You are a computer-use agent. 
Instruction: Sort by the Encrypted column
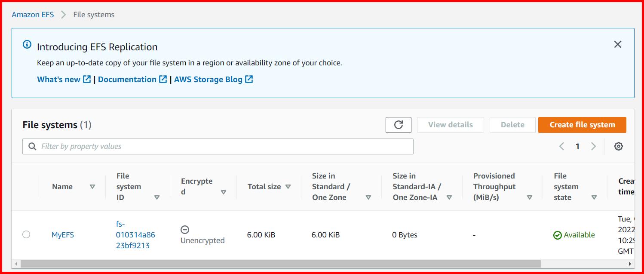pos(224,192)
